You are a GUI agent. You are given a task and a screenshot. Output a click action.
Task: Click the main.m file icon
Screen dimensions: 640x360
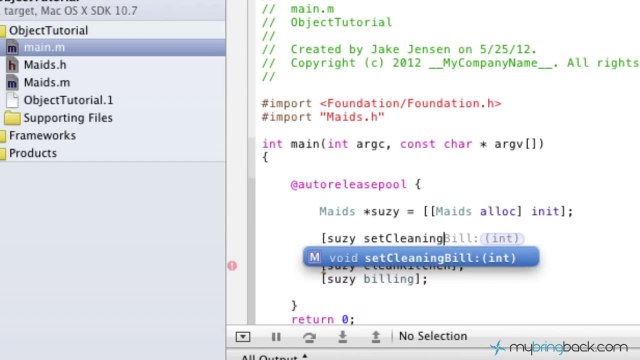[12, 48]
